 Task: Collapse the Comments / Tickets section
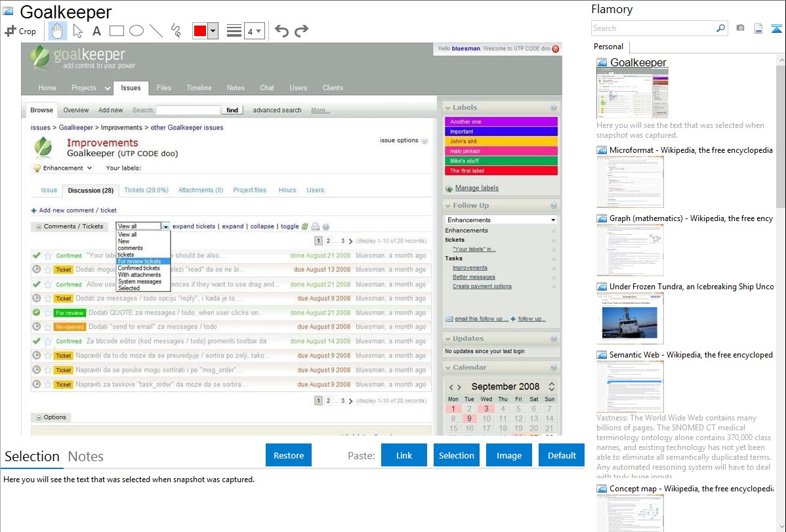[39, 226]
